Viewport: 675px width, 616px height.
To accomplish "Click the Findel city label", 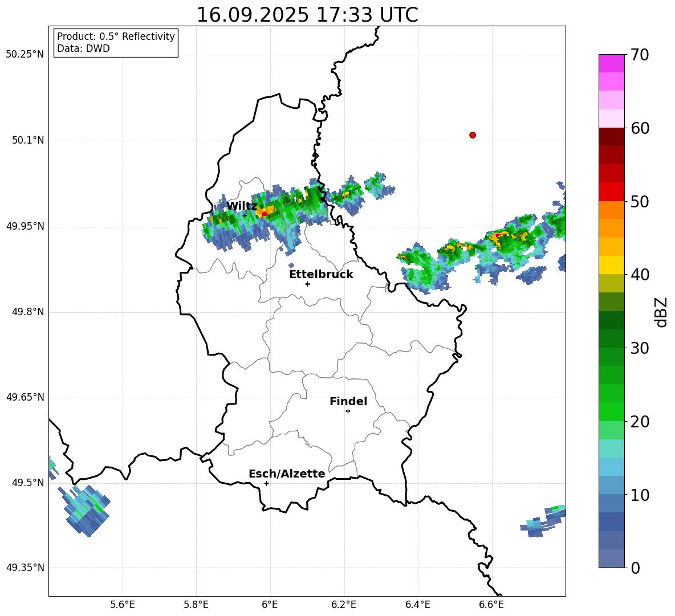I will (348, 401).
